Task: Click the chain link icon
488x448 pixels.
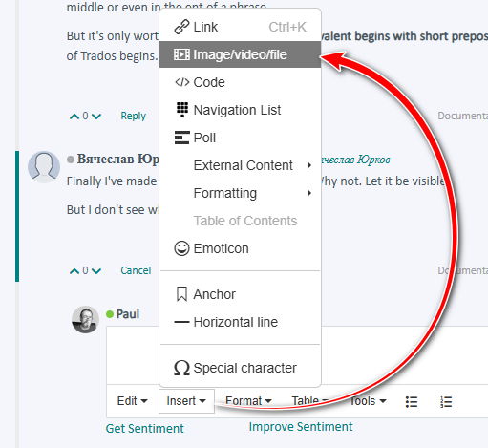Action: (x=181, y=27)
